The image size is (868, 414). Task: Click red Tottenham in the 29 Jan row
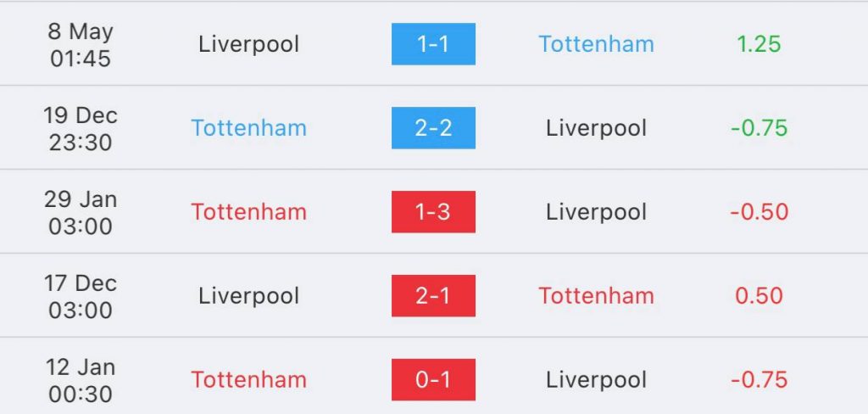click(248, 212)
